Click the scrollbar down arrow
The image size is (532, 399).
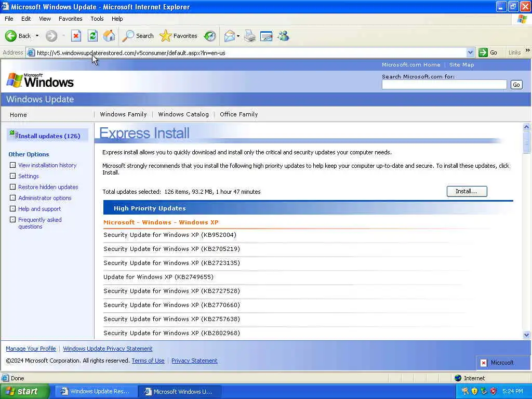point(527,335)
